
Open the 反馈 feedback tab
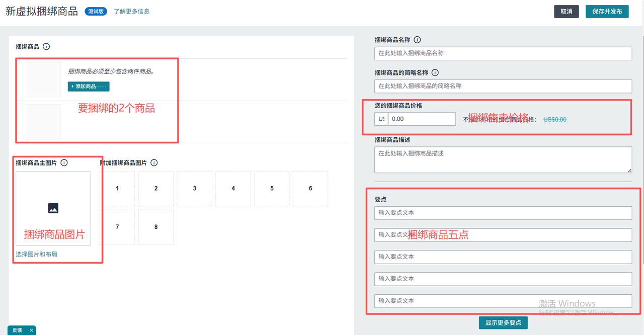[17, 330]
